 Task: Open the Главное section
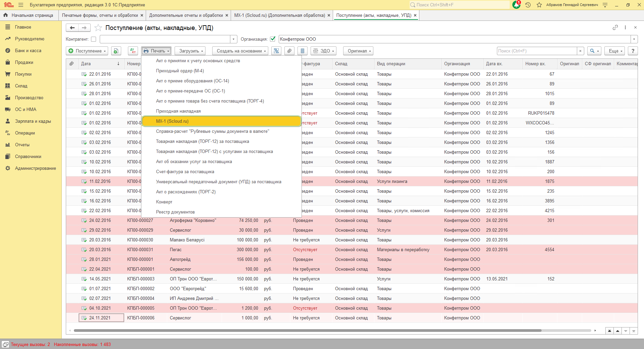click(x=23, y=27)
